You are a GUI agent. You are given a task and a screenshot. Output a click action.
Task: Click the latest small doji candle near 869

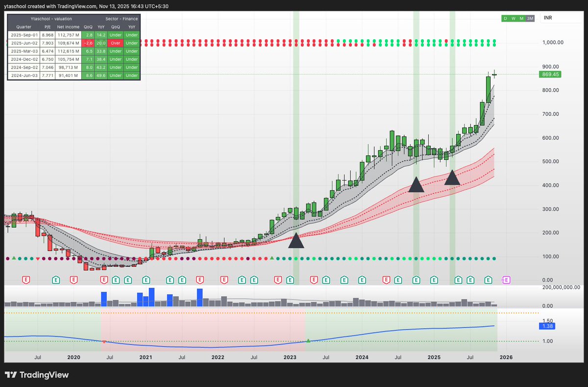[x=494, y=75]
